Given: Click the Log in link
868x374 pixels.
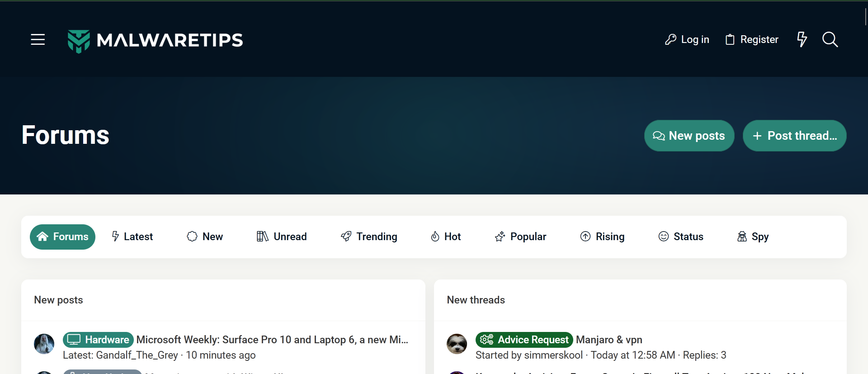Looking at the screenshot, I should click(687, 40).
